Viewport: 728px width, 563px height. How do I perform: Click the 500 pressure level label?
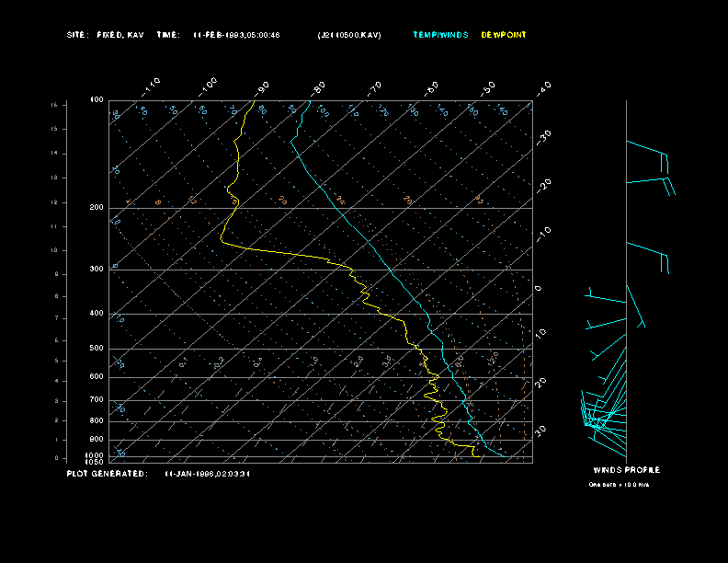click(97, 348)
